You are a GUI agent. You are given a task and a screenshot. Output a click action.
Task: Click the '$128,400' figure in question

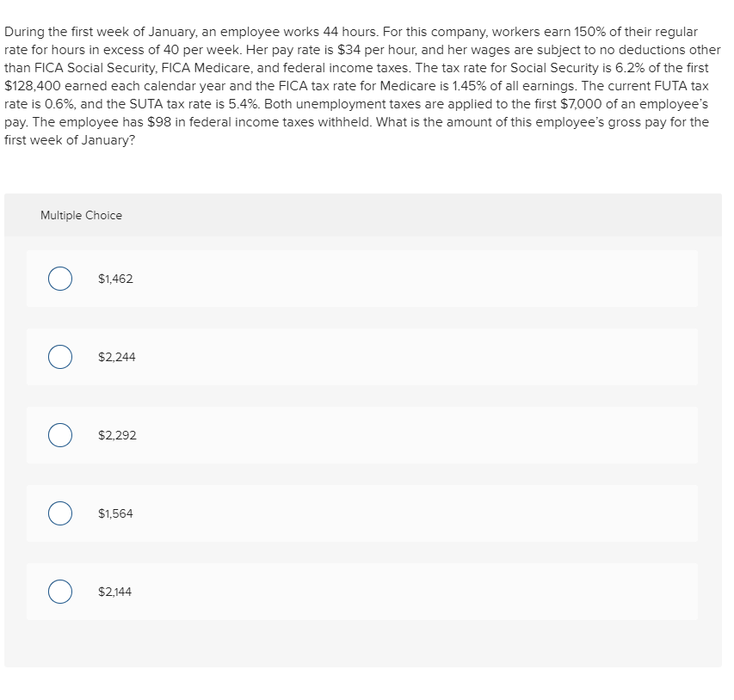pos(33,86)
